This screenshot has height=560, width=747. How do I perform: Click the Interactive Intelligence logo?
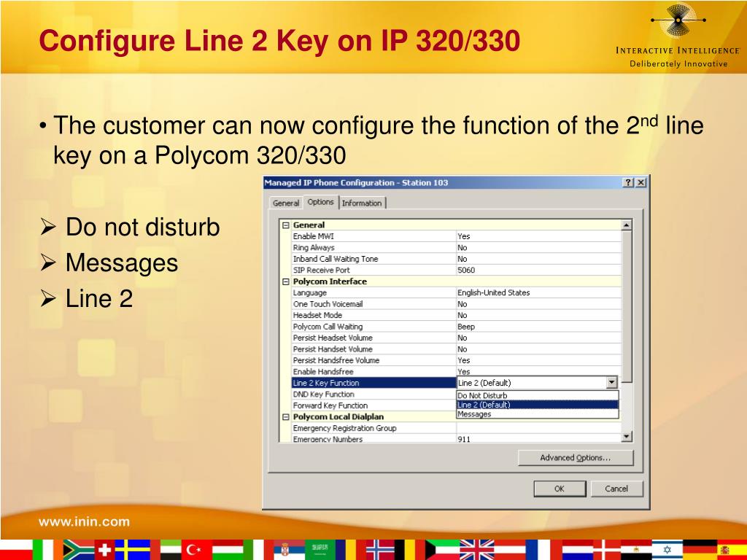678,36
